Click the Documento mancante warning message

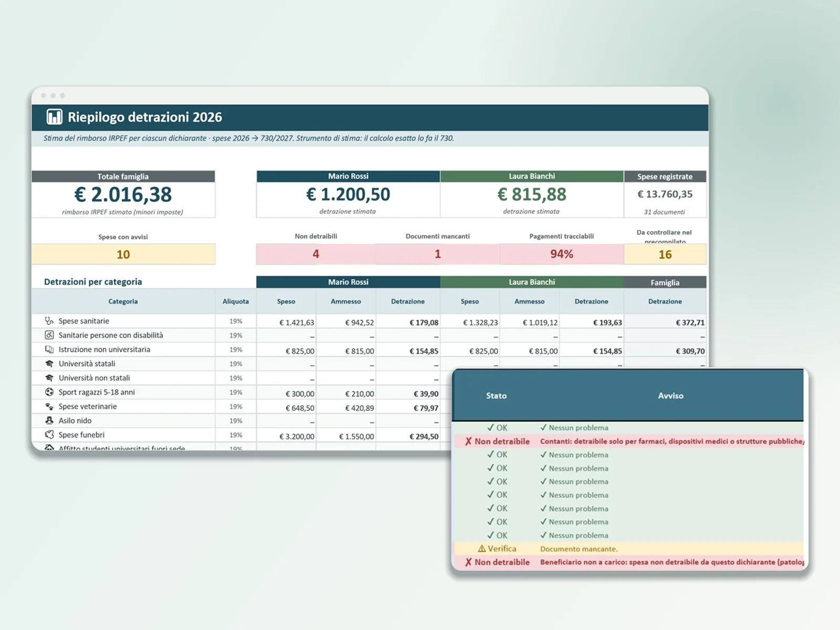[x=579, y=549]
